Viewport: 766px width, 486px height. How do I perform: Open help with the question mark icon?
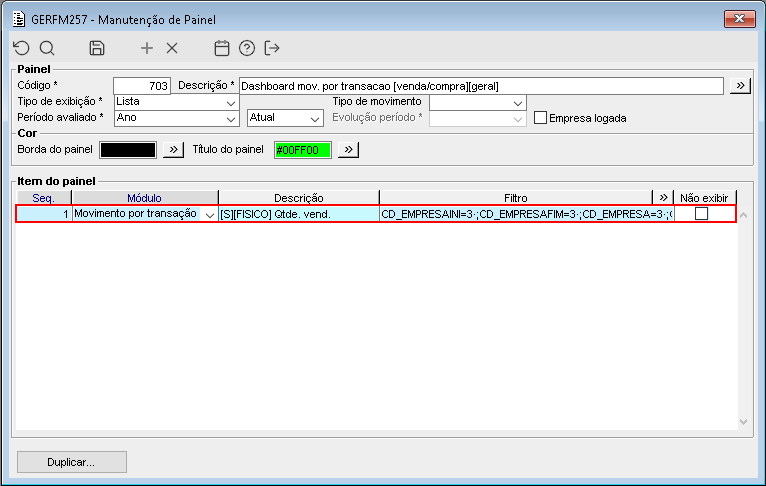247,48
